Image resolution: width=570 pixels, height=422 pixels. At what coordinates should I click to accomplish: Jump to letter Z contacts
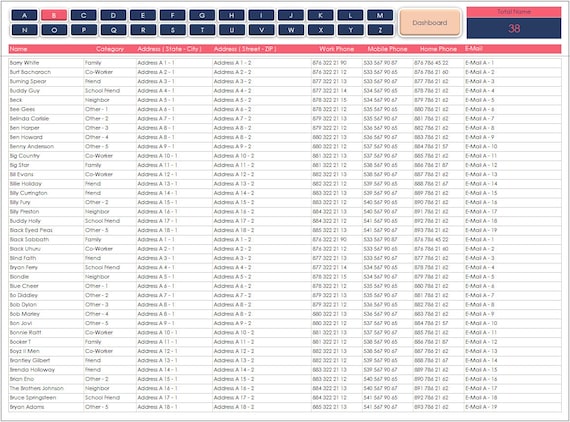click(x=380, y=30)
